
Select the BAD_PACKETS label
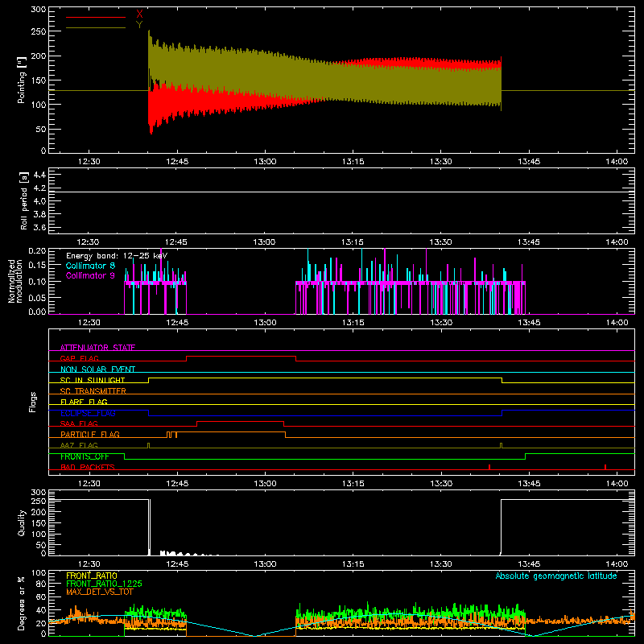(x=88, y=467)
